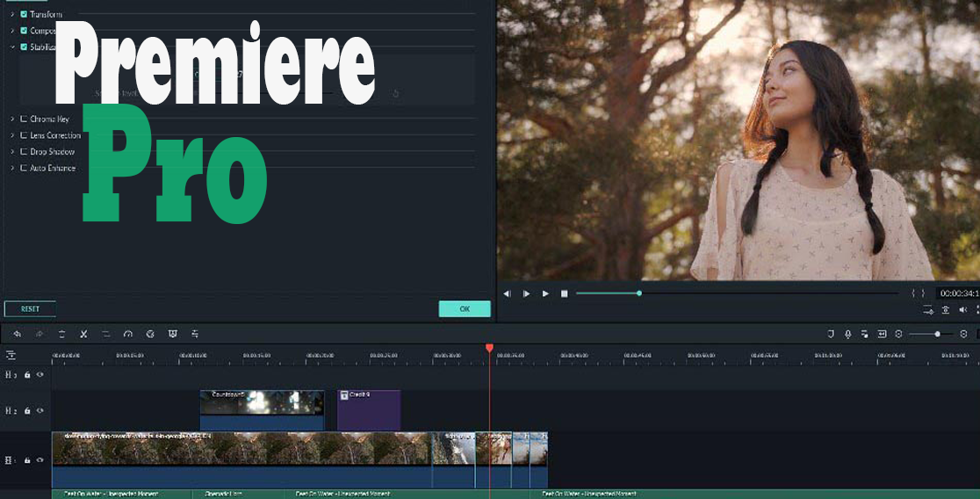Click the delete trash icon
This screenshot has width=980, height=499.
click(61, 335)
